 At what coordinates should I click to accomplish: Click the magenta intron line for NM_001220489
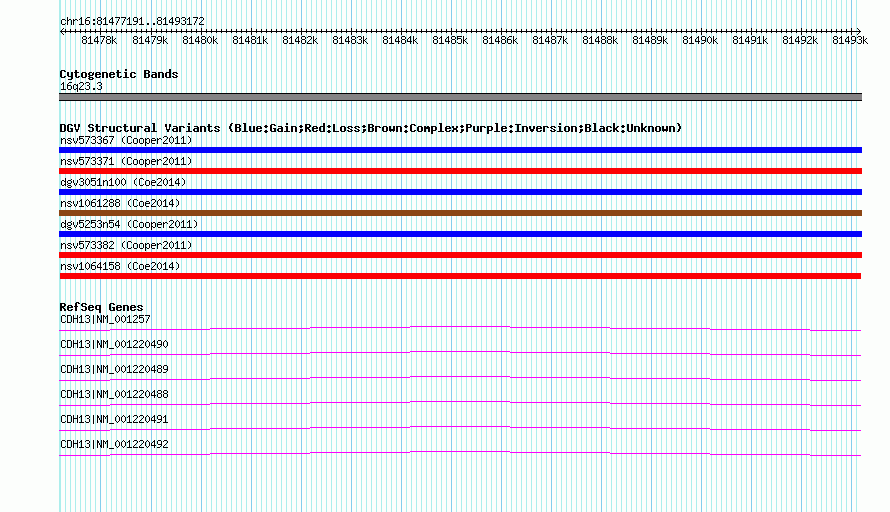(460, 378)
